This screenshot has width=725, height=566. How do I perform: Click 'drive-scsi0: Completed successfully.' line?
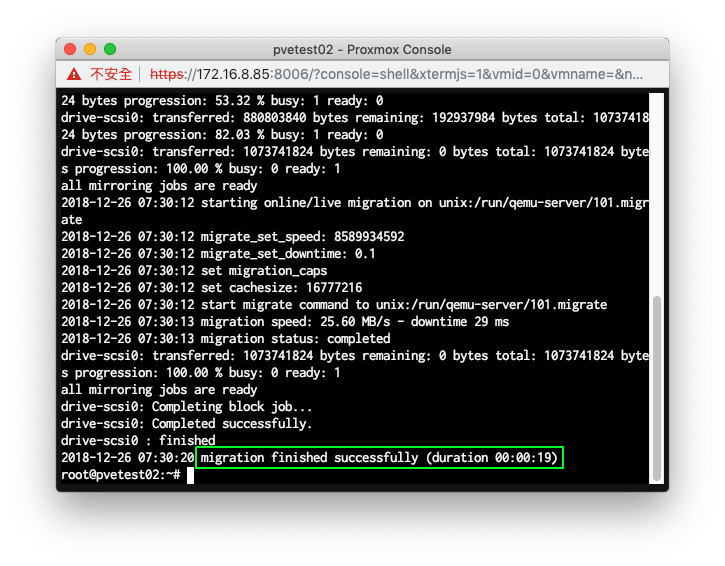(x=187, y=424)
